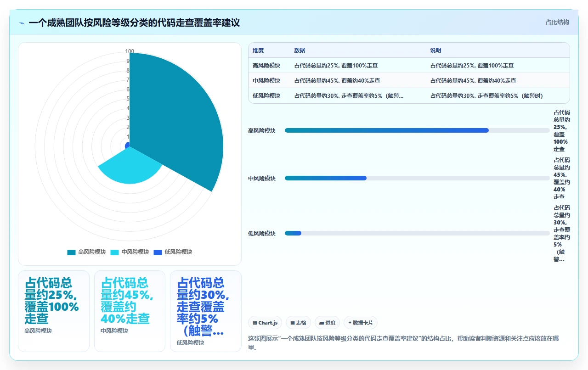Click the description paragraph at bottom
The width and height of the screenshot is (588, 370).
point(403,342)
